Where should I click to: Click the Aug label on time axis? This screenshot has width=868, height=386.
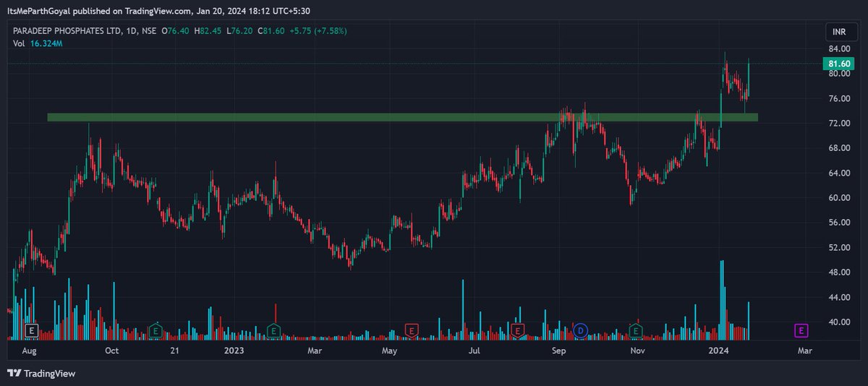pyautogui.click(x=30, y=351)
